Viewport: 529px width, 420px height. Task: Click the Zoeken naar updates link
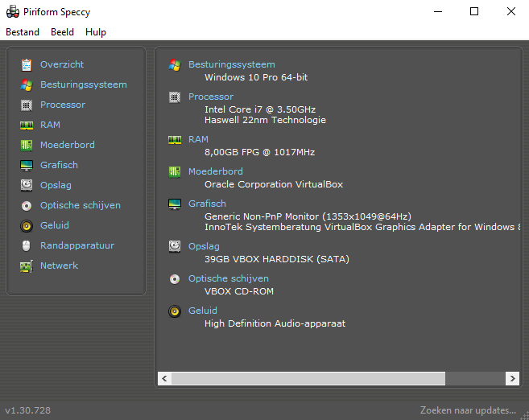pyautogui.click(x=468, y=410)
